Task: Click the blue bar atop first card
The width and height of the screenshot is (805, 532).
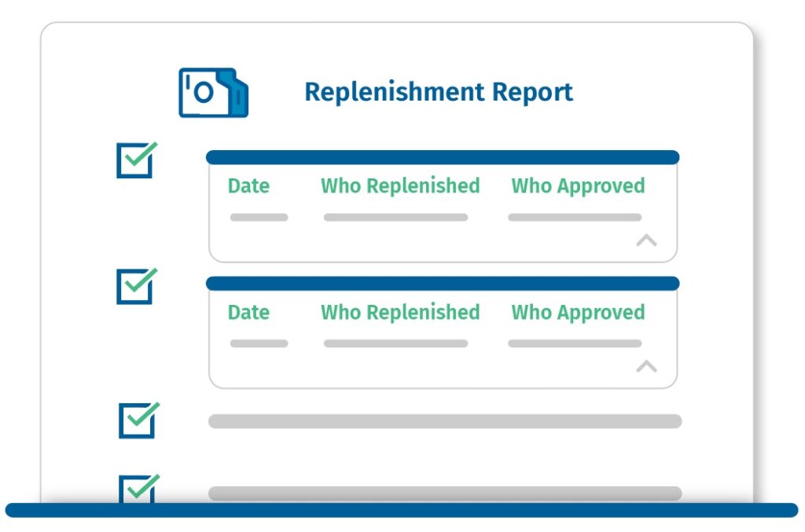Action: (x=443, y=157)
